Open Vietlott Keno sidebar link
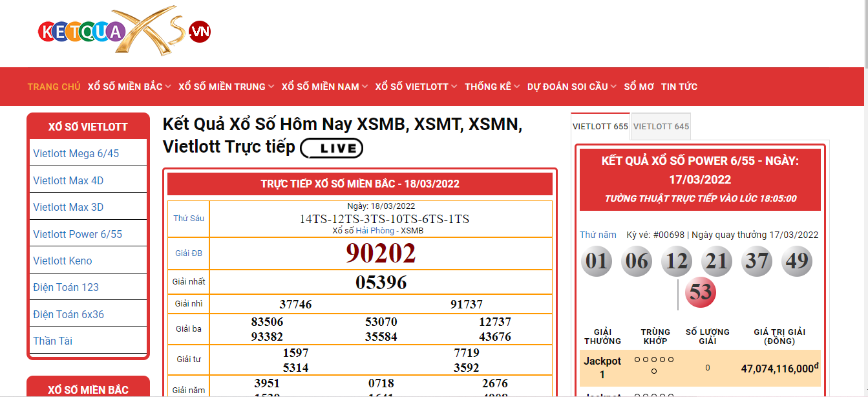 click(63, 261)
